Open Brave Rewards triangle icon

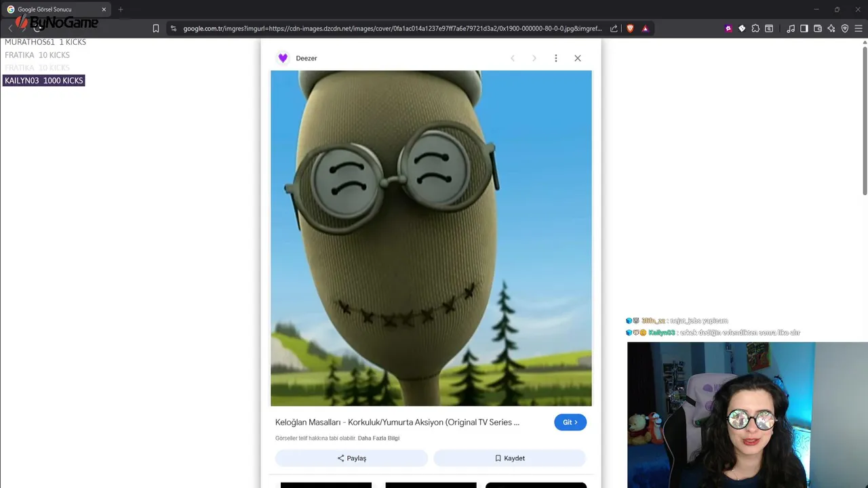(x=645, y=28)
